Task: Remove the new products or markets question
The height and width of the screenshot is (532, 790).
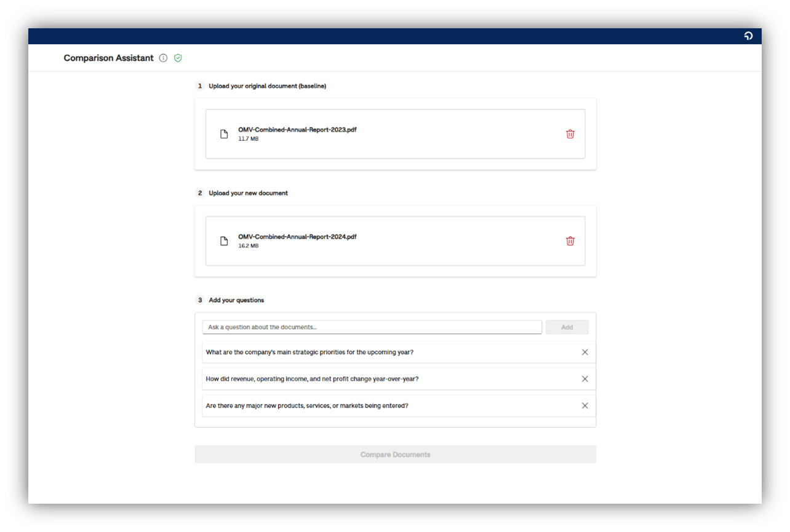Action: pos(585,406)
